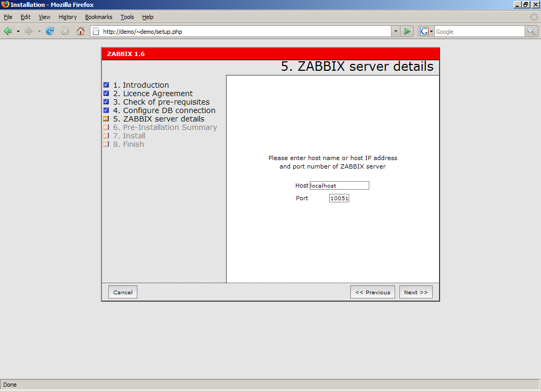Screen dimensions: 541x392
Task: Reload the page with the refresh icon
Action: pyautogui.click(x=50, y=31)
